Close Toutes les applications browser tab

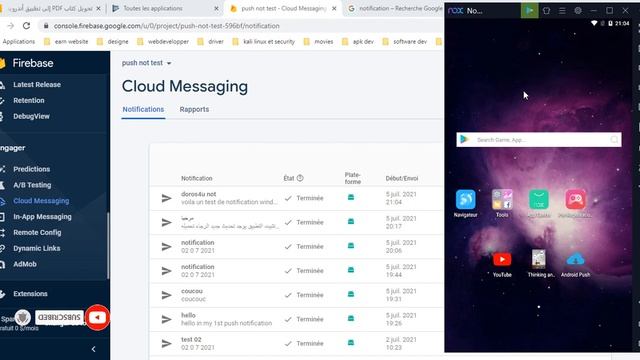[x=216, y=8]
